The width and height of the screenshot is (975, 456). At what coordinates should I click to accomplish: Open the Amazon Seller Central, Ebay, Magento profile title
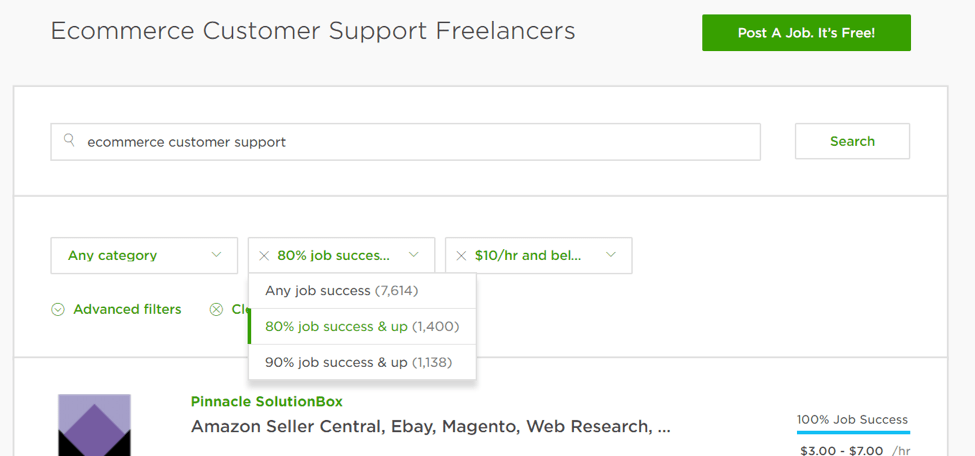[x=430, y=427]
